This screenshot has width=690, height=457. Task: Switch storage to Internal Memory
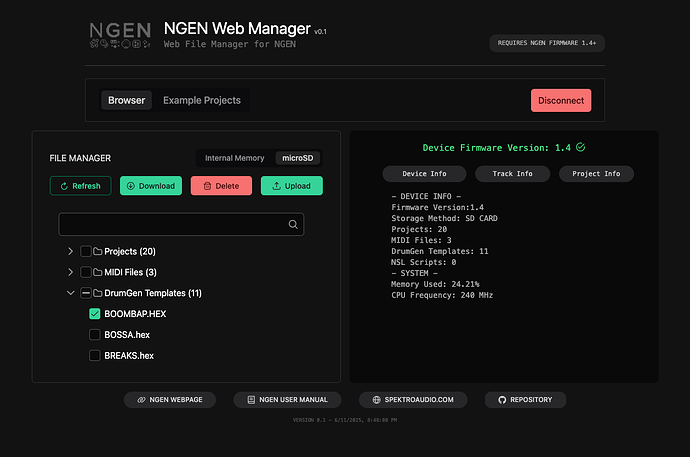pyautogui.click(x=234, y=158)
